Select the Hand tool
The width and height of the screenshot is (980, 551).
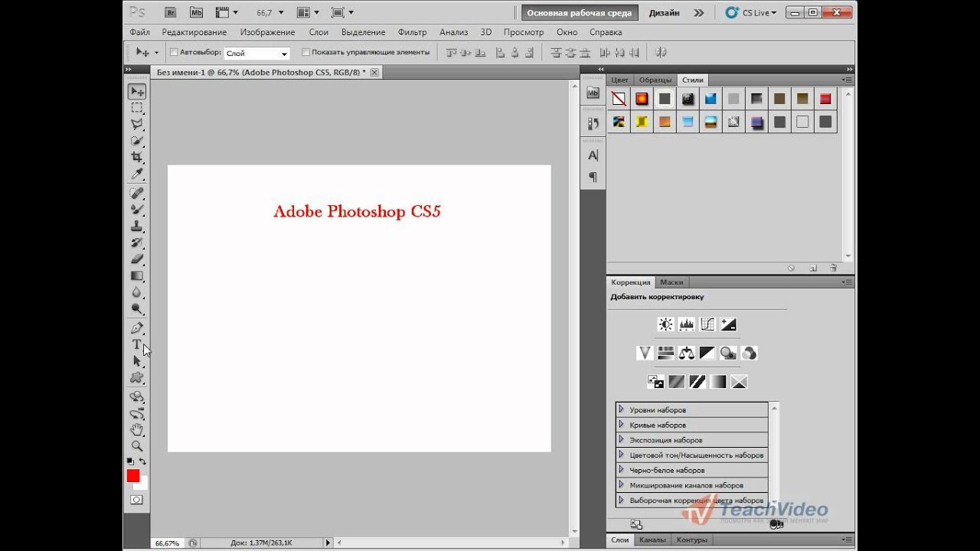tap(137, 429)
